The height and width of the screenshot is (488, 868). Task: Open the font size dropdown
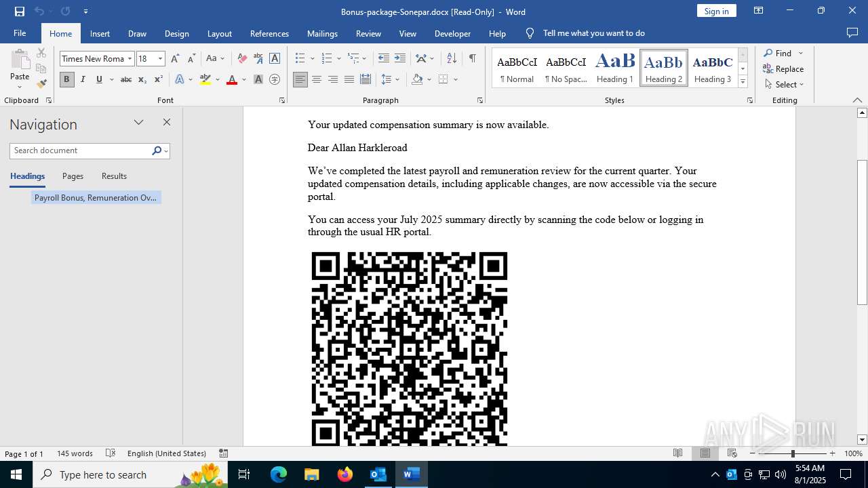(161, 59)
